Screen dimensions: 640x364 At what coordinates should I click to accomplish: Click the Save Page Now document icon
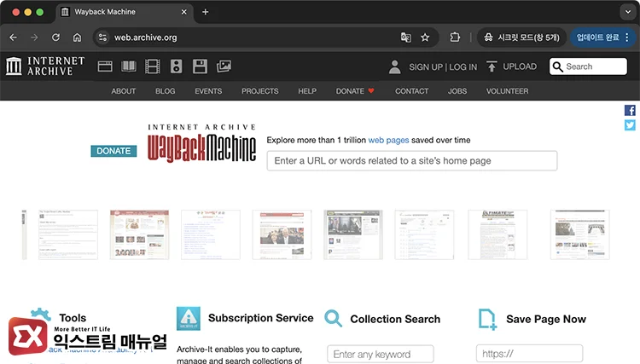(x=487, y=319)
